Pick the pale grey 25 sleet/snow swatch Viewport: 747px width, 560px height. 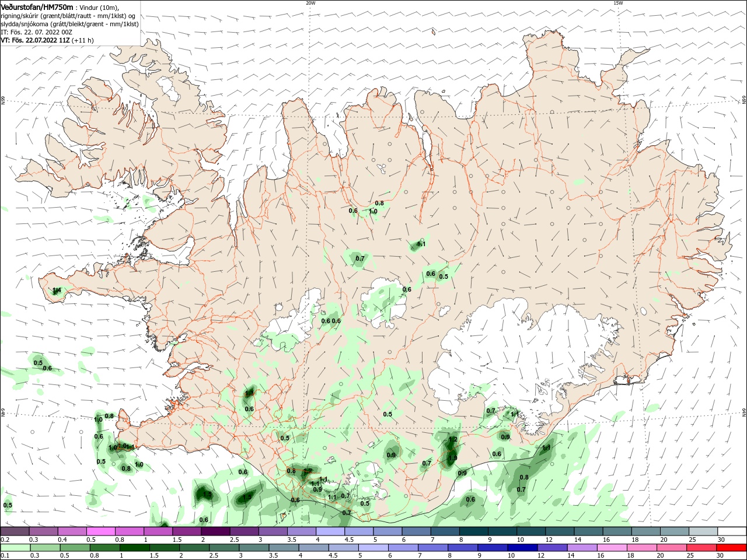(703, 531)
